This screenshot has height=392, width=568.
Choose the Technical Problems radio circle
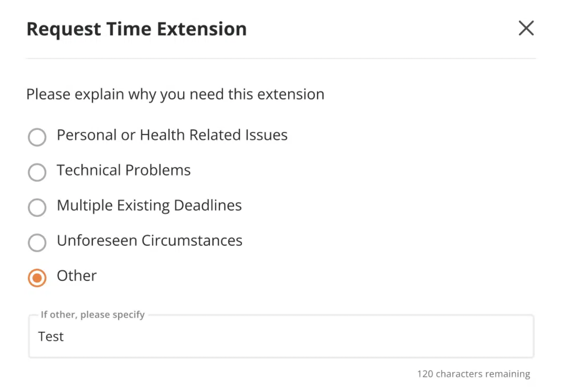37,172
